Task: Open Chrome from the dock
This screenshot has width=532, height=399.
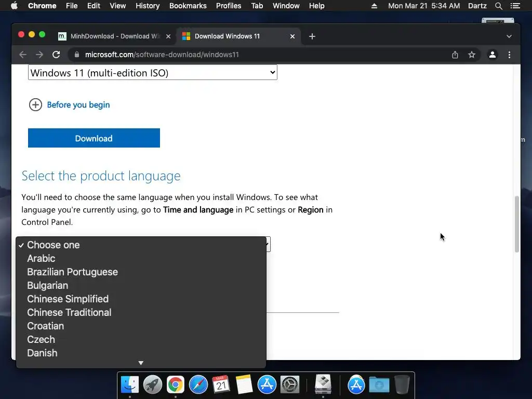Action: tap(176, 384)
